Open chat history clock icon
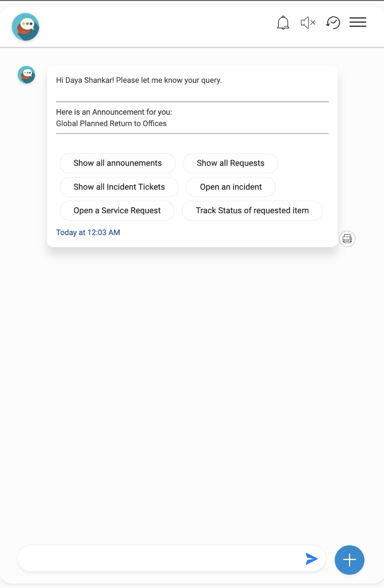This screenshot has width=384, height=588. coord(333,23)
